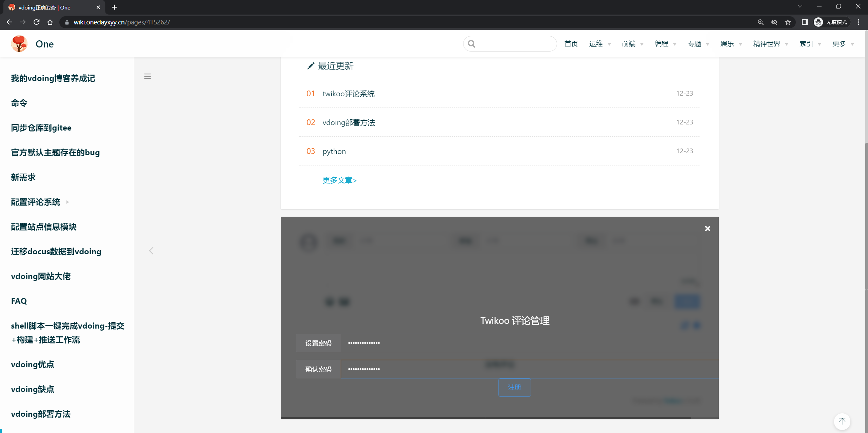This screenshot has height=433, width=868.
Task: Click 更多文章 link
Action: [x=339, y=180]
